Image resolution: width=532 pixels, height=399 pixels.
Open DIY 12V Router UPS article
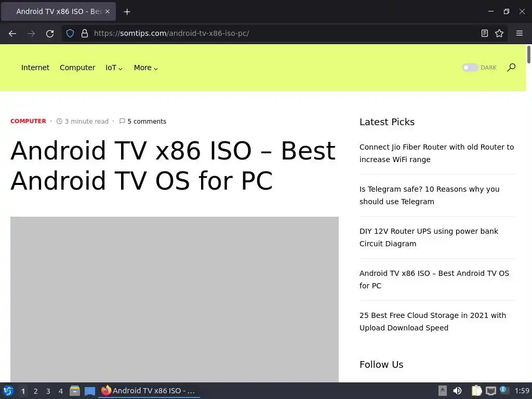(429, 237)
